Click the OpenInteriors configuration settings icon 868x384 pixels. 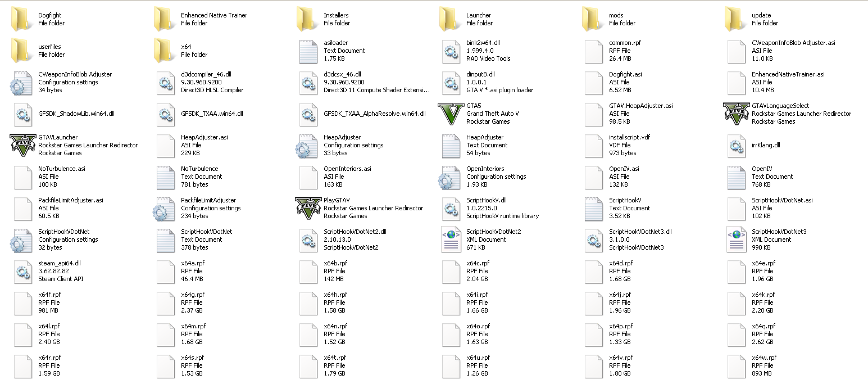pos(449,177)
